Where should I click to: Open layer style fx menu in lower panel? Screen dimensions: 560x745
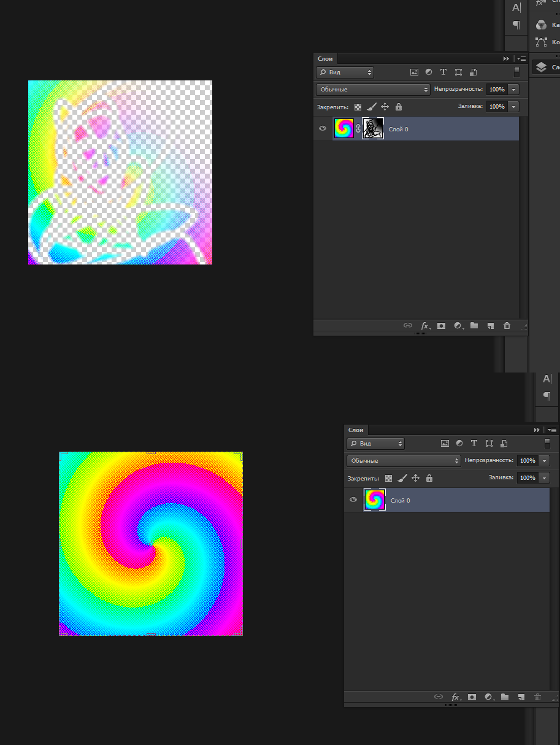click(455, 697)
